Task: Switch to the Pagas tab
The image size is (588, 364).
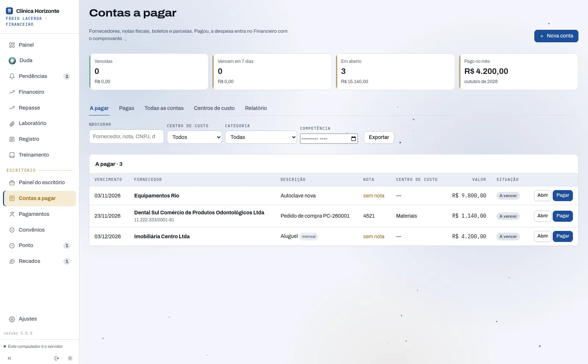Action: (126, 108)
